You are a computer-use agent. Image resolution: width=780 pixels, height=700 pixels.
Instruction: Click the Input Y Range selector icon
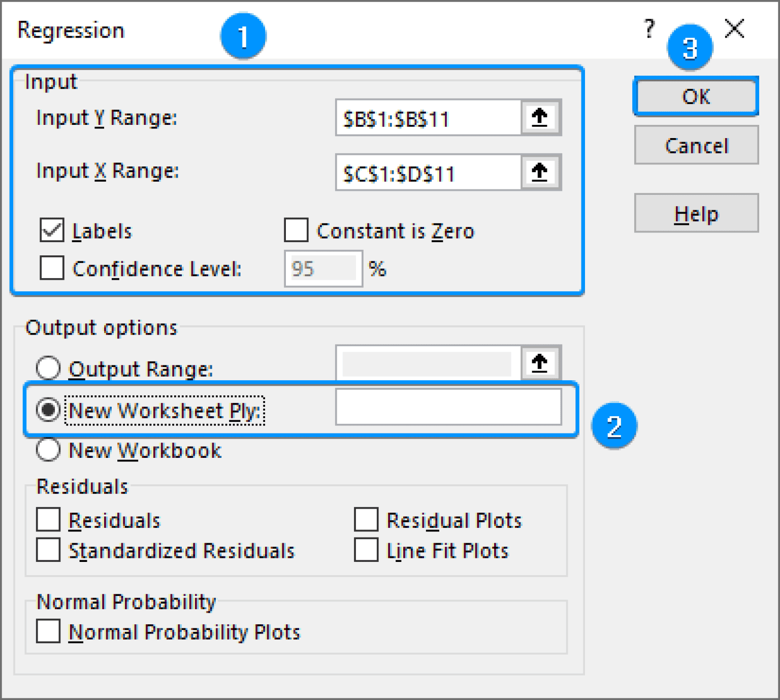pos(540,117)
